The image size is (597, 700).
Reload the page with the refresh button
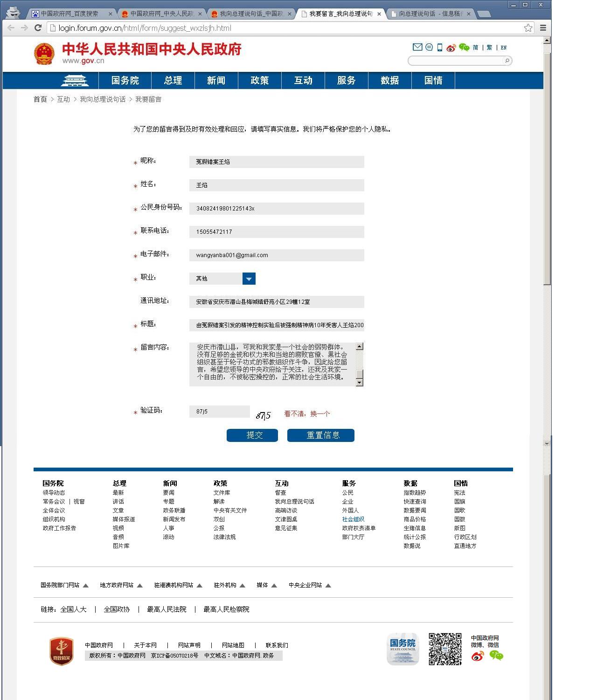pyautogui.click(x=38, y=28)
